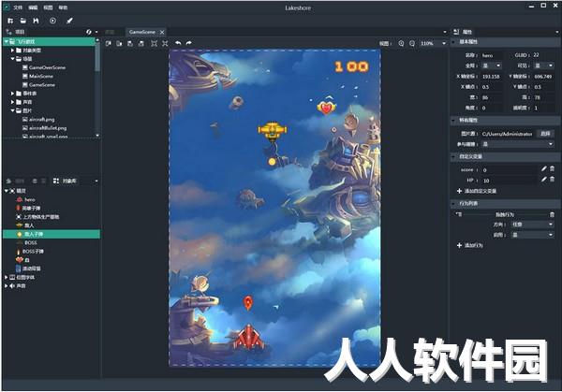Select the red hero bullet on canvas

(247, 302)
